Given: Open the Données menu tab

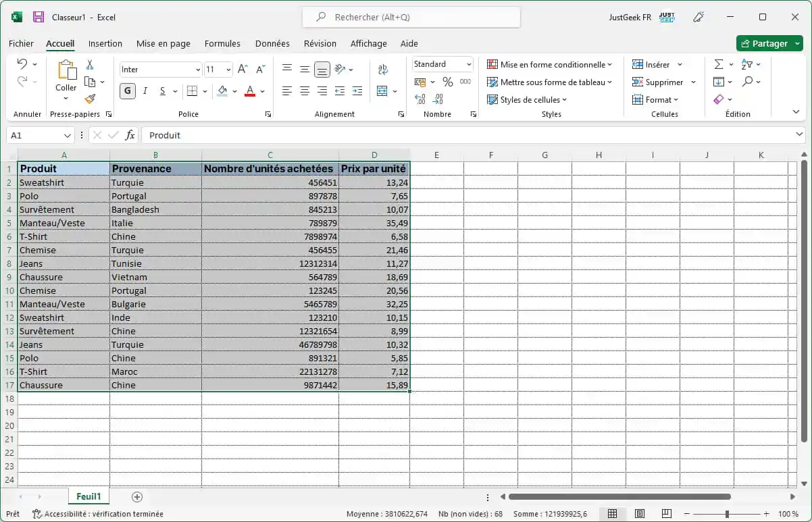Looking at the screenshot, I should pyautogui.click(x=272, y=43).
